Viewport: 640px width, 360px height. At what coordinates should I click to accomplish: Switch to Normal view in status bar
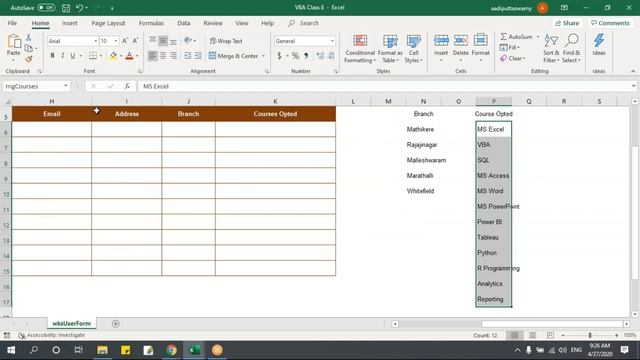515,335
